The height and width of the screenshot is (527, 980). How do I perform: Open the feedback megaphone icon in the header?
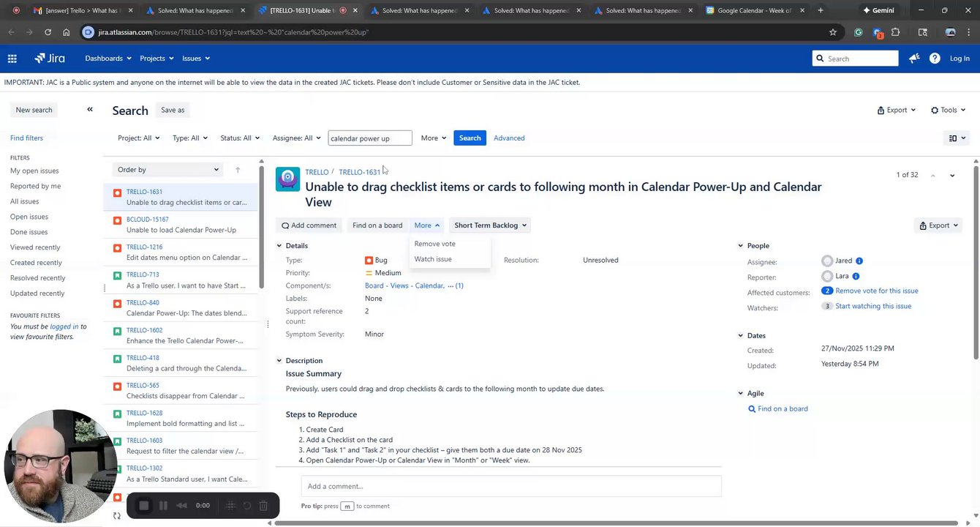(914, 59)
